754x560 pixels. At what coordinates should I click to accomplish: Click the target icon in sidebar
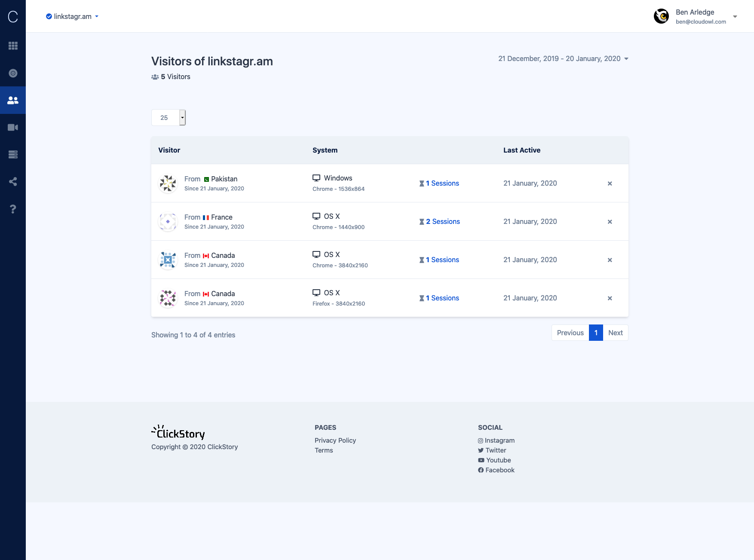(13, 73)
